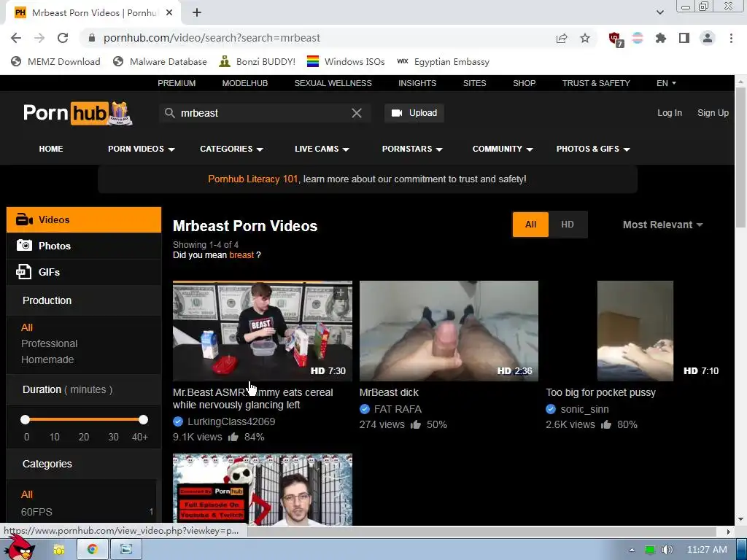
Task: Clear the search box with the X icon
Action: [x=356, y=113]
